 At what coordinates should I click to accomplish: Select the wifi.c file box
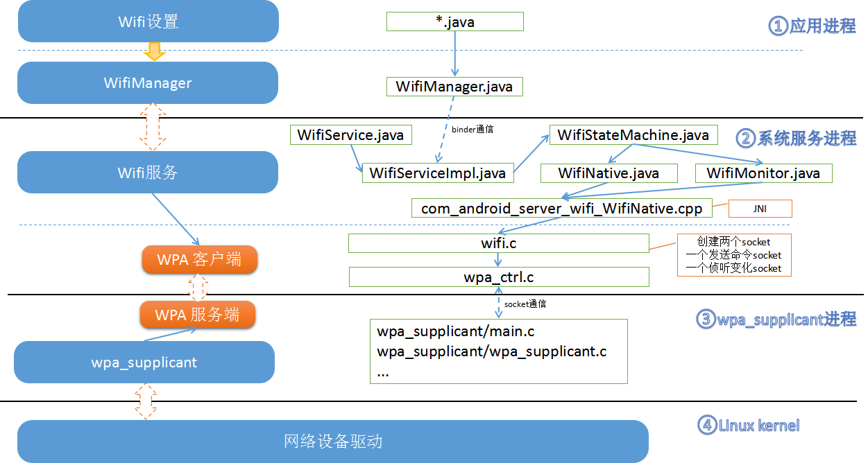[499, 243]
